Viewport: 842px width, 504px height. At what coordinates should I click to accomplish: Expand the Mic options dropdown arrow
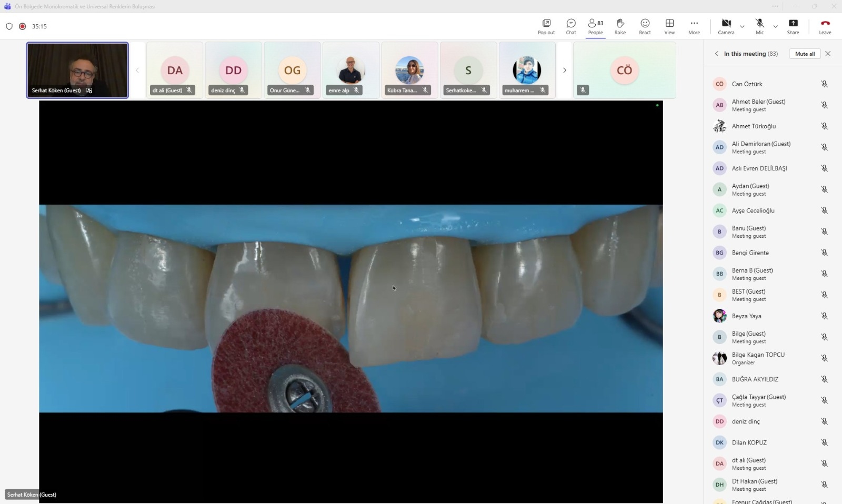(775, 26)
